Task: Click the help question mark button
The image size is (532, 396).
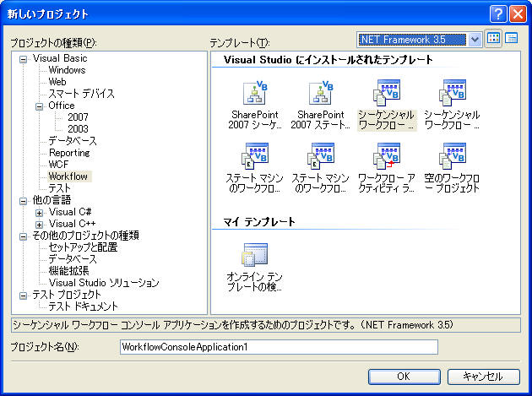Action: click(x=498, y=14)
